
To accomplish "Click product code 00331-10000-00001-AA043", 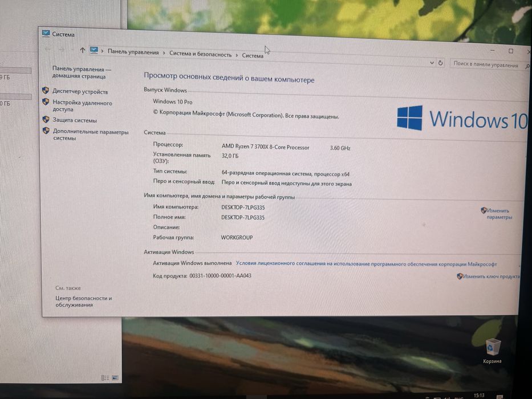I will (220, 275).
